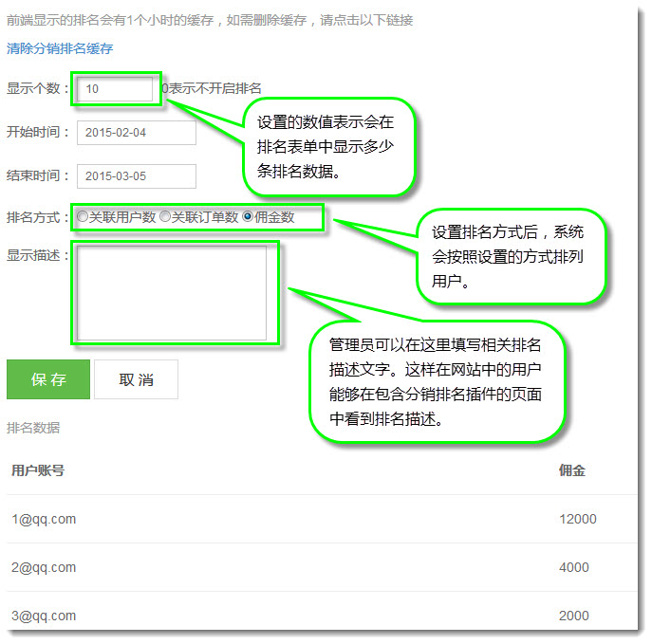Click the 取消 button

pyautogui.click(x=136, y=380)
